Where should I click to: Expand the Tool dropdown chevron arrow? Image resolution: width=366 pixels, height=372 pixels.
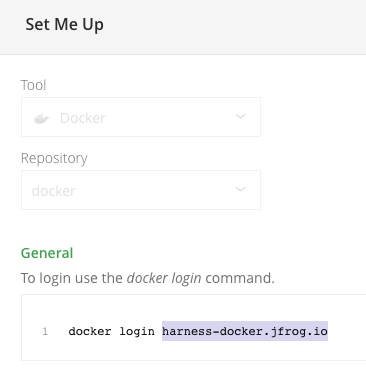pos(240,116)
